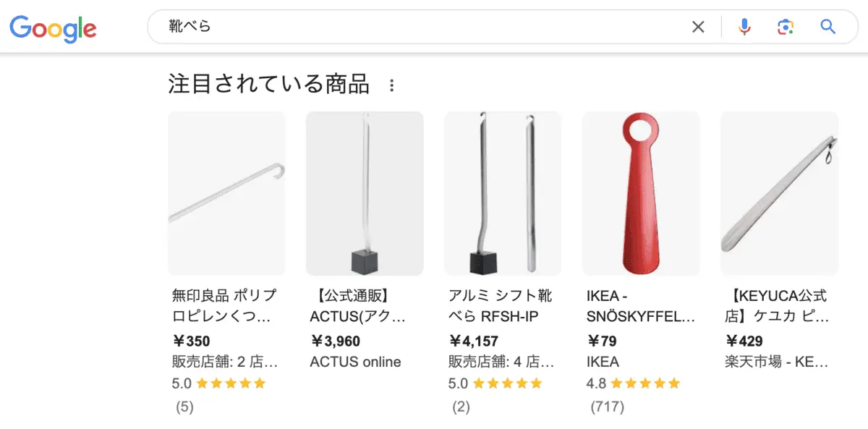Open the 無印良品 shoehorn product image
Screen dimensions: 868x429
[x=226, y=193]
